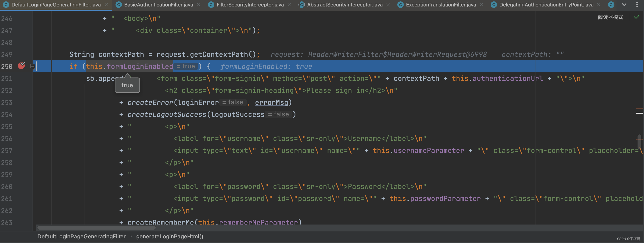This screenshot has height=243, width=644.
Task: Click request inline debug value on line 249
Action: coord(379,55)
